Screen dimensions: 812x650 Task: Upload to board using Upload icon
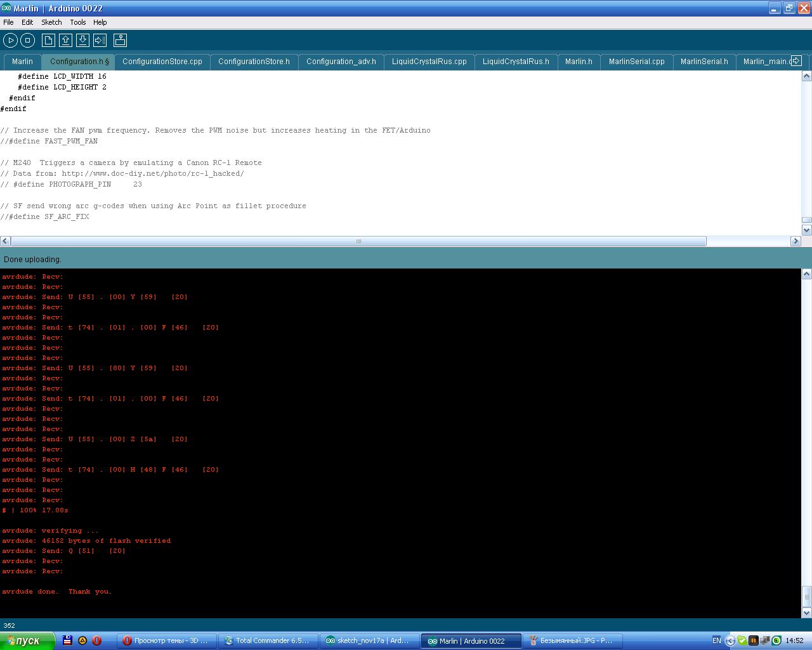[x=100, y=41]
